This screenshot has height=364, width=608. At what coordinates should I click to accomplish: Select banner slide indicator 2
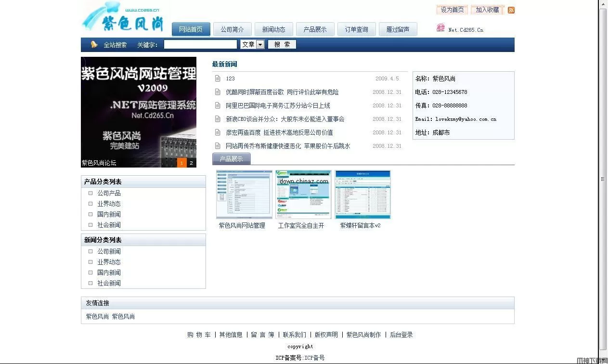(x=191, y=163)
